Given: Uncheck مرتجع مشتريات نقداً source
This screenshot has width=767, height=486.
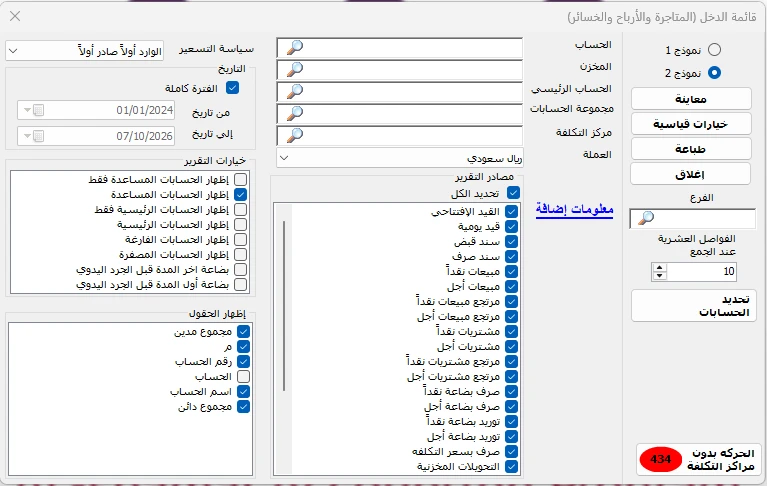Looking at the screenshot, I should click(512, 361).
